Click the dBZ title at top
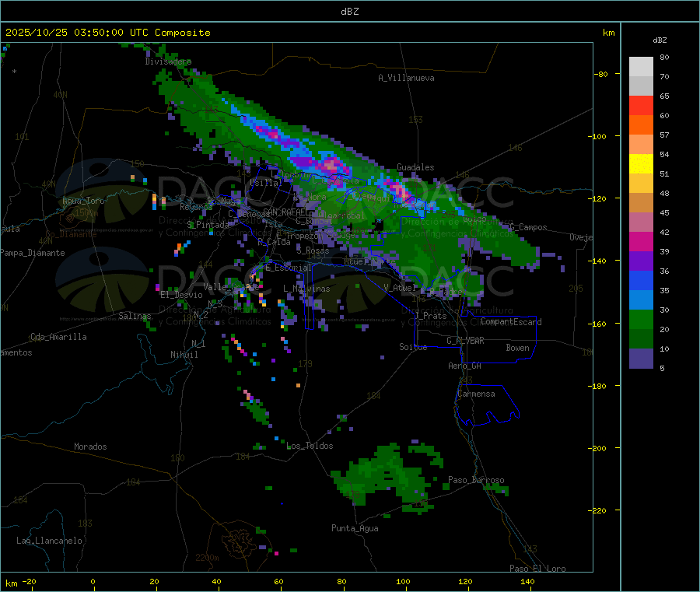 [x=349, y=12]
